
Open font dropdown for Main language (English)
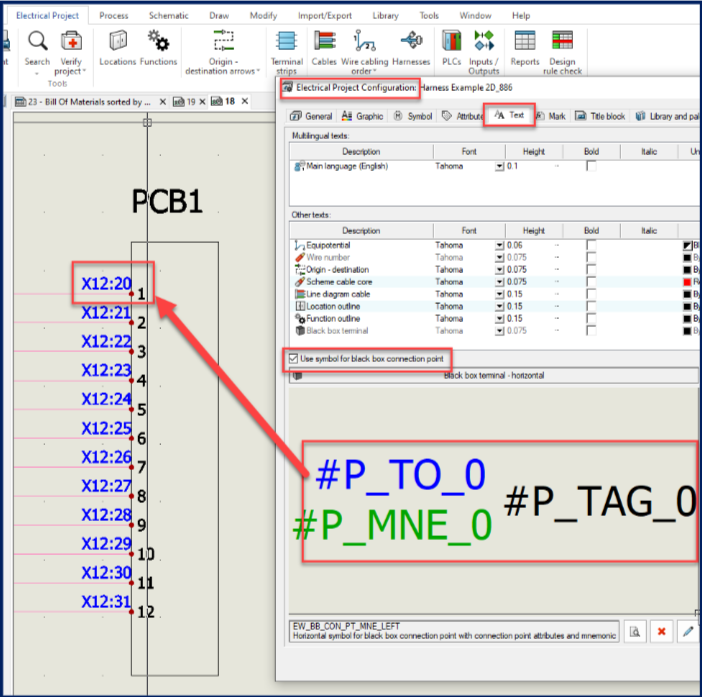tap(499, 166)
